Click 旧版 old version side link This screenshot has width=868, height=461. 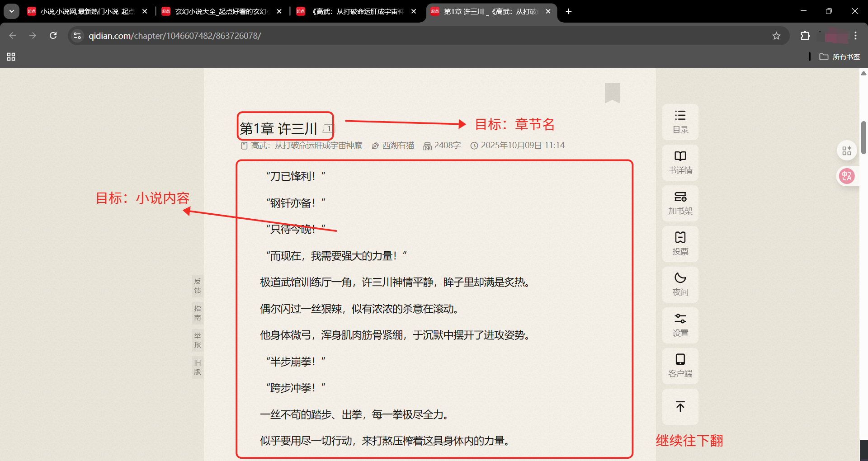198,367
